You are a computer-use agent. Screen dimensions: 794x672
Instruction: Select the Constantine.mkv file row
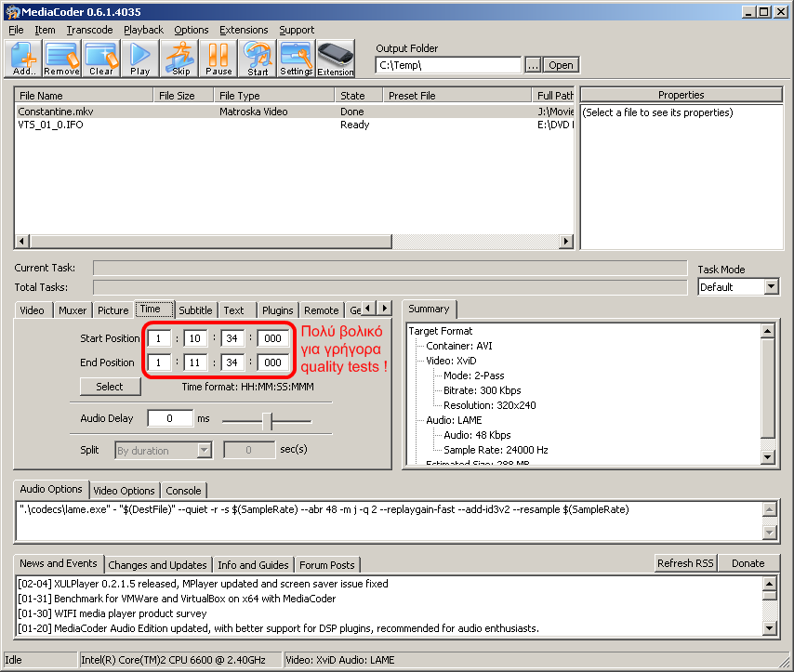[295, 112]
